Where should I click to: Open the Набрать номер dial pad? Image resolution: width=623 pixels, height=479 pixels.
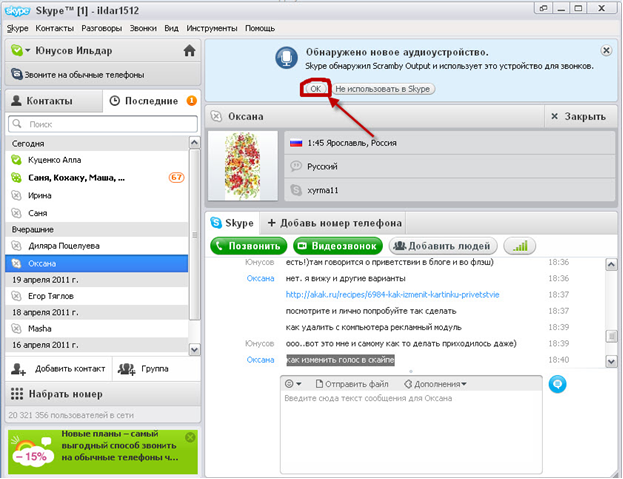(103, 394)
